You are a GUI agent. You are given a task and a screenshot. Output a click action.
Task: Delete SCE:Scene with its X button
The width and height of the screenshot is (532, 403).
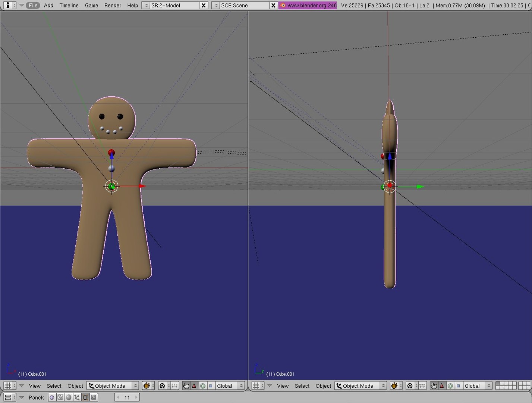click(273, 5)
